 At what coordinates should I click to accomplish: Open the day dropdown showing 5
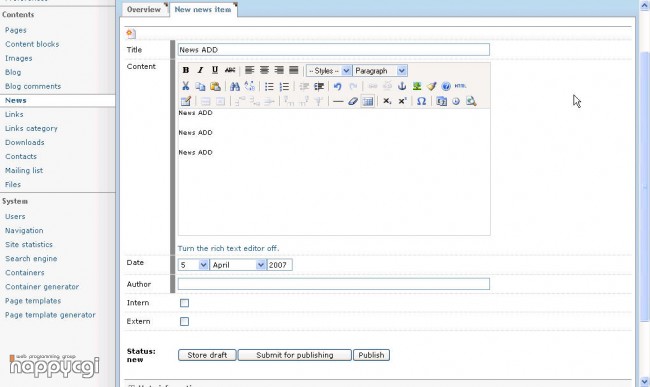[193, 265]
